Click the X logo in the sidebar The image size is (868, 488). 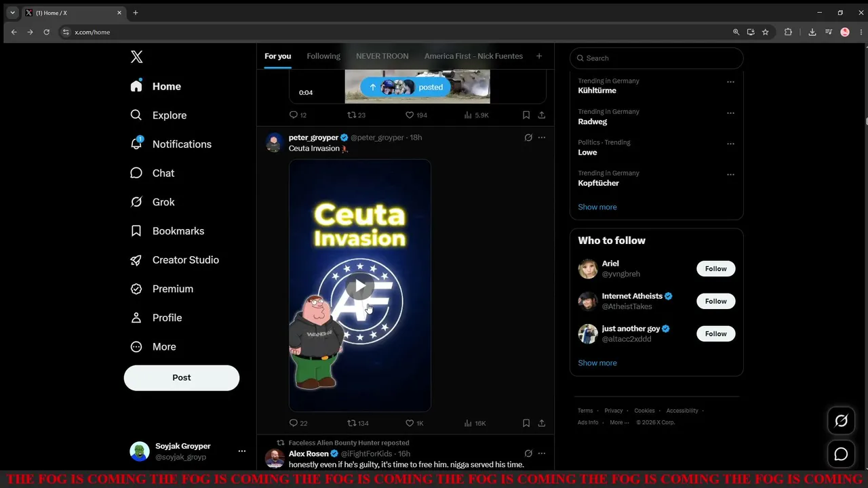(136, 57)
